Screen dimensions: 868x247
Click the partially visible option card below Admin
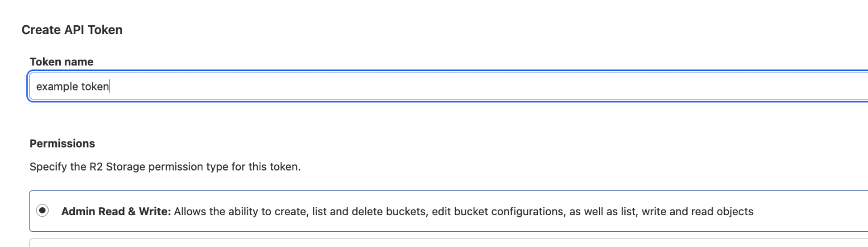point(447,244)
